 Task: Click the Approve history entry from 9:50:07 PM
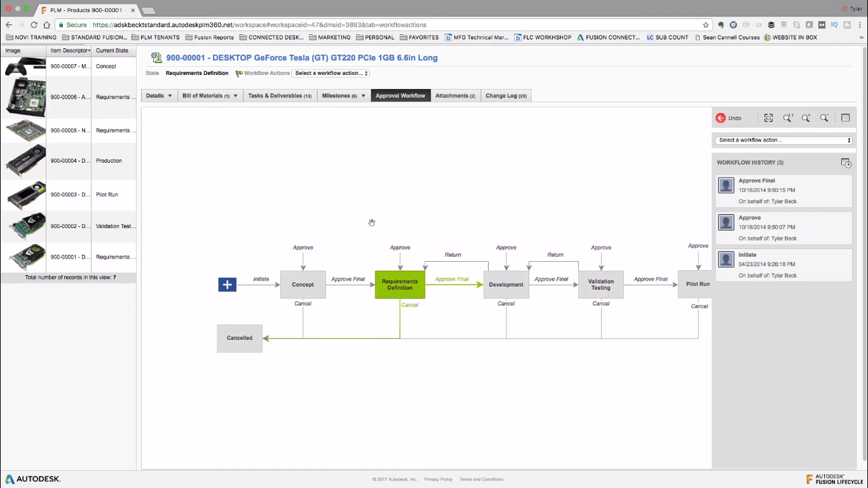784,227
